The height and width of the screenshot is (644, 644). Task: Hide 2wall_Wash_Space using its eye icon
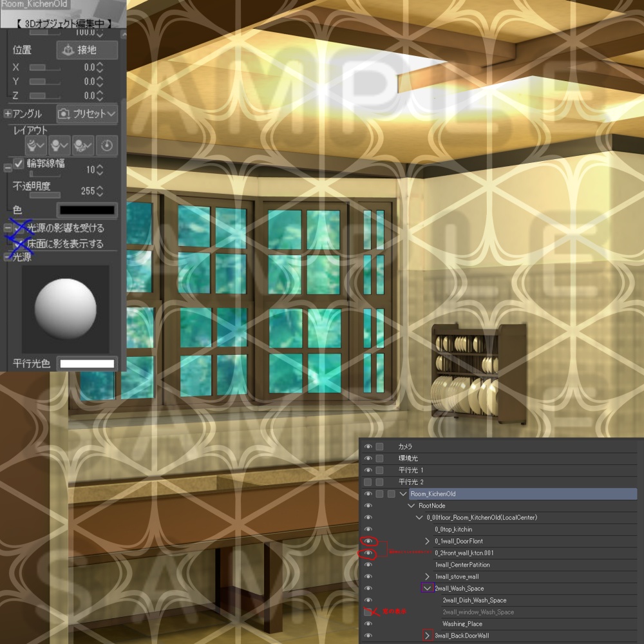point(368,589)
